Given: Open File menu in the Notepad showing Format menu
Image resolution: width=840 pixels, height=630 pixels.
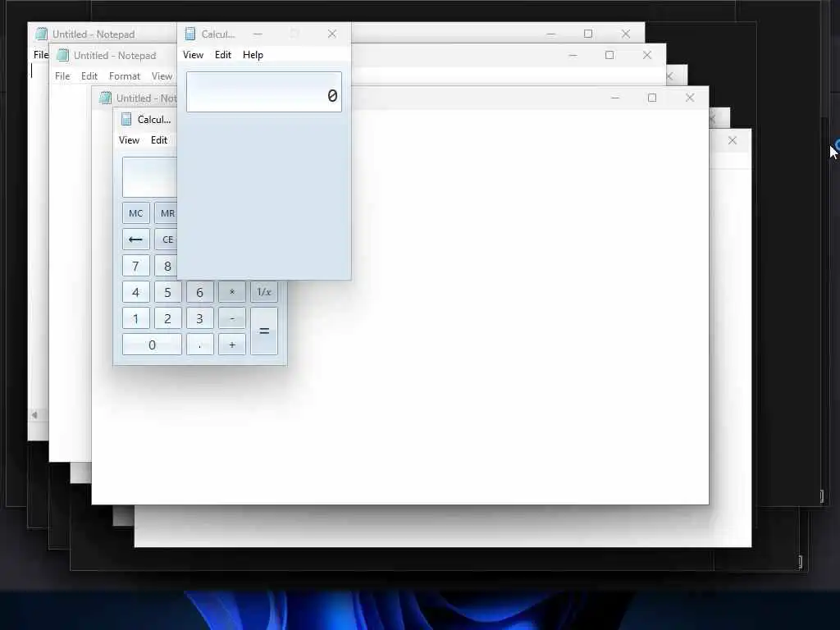Looking at the screenshot, I should [62, 76].
